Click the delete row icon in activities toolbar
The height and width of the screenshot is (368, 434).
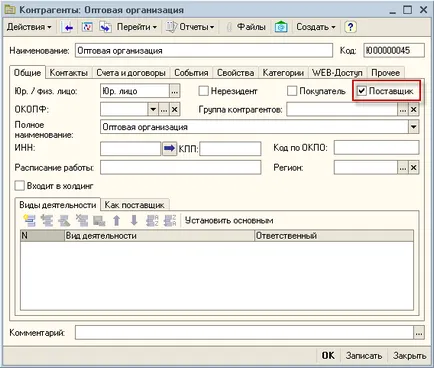[82, 221]
